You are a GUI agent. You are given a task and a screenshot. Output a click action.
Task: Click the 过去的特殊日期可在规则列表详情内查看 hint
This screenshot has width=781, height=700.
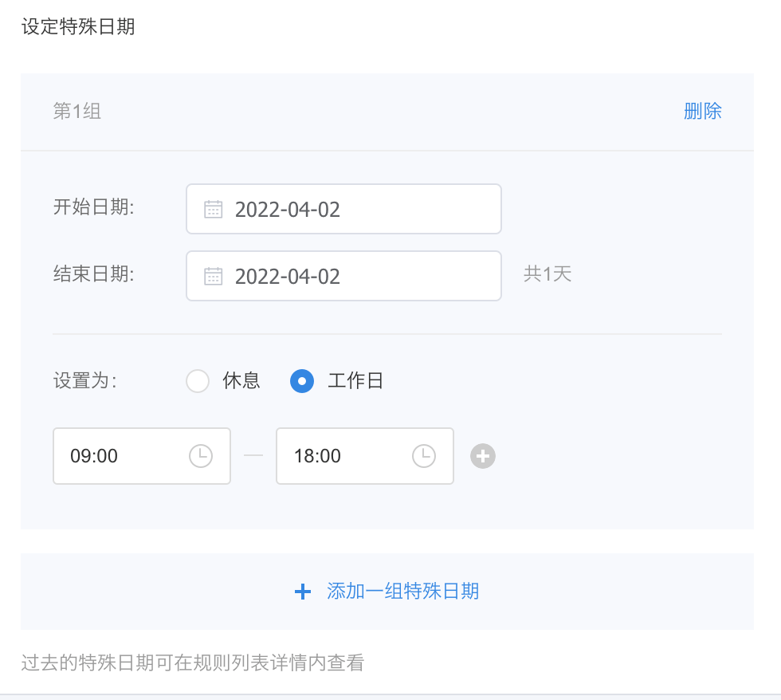coord(193,663)
